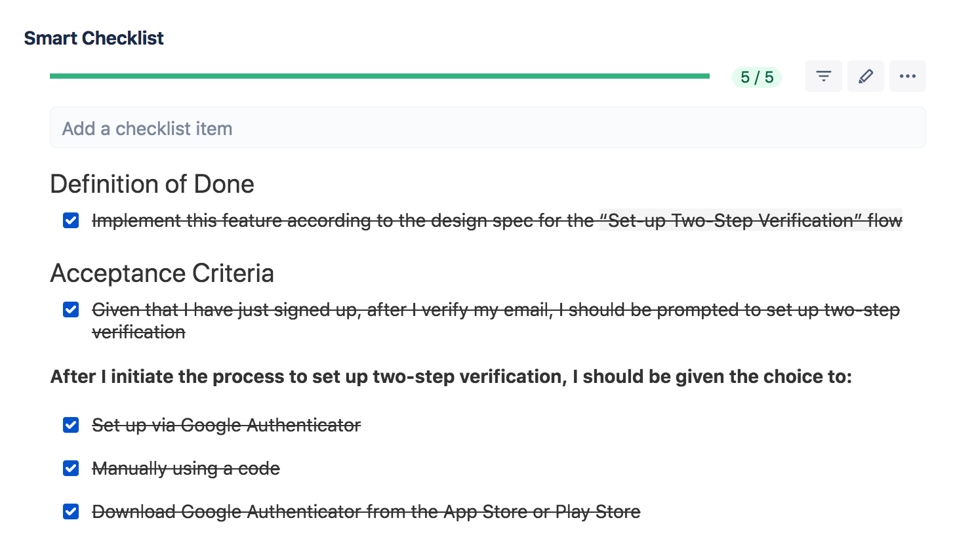This screenshot has height=560, width=955.
Task: Click the 5 / 5 completion badge
Action: (756, 77)
